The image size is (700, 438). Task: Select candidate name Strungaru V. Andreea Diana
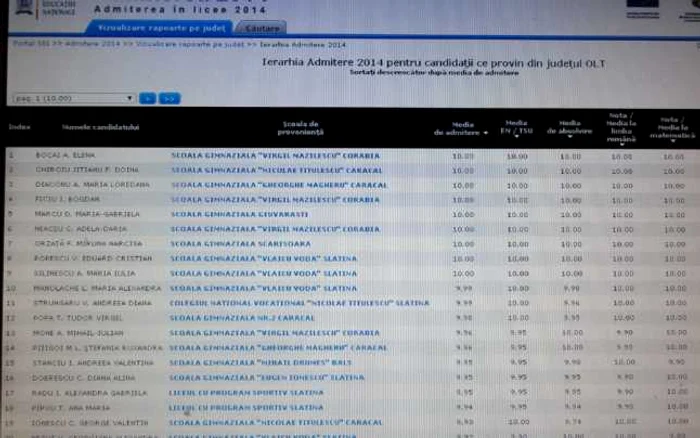pos(92,303)
